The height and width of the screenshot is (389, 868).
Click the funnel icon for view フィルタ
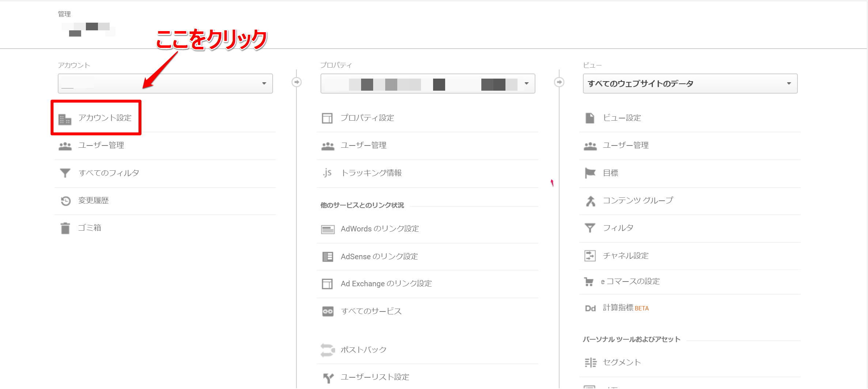click(590, 228)
